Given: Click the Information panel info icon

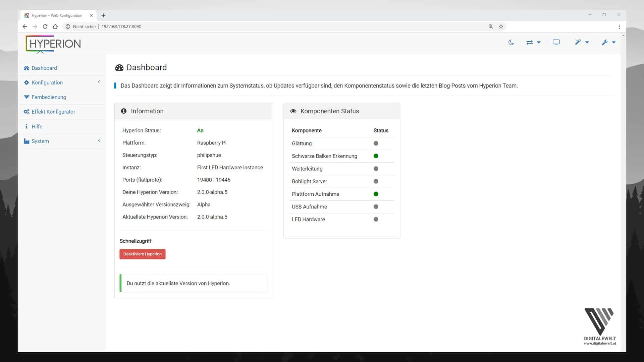Looking at the screenshot, I should click(x=124, y=111).
